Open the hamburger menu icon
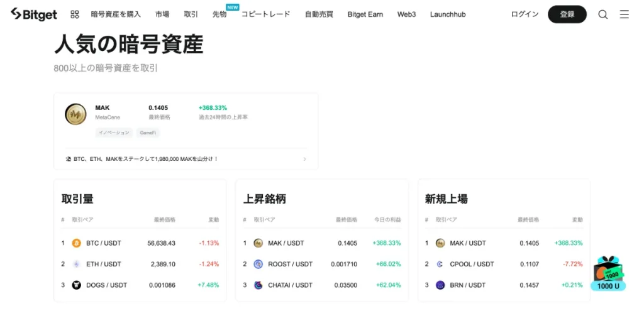The height and width of the screenshot is (311, 644). tap(624, 14)
